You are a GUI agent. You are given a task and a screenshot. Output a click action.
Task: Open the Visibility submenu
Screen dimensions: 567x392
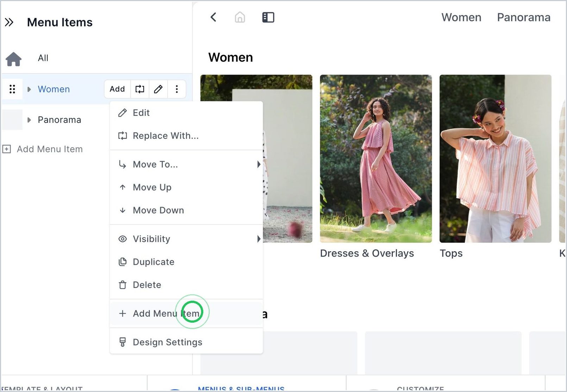tap(186, 239)
